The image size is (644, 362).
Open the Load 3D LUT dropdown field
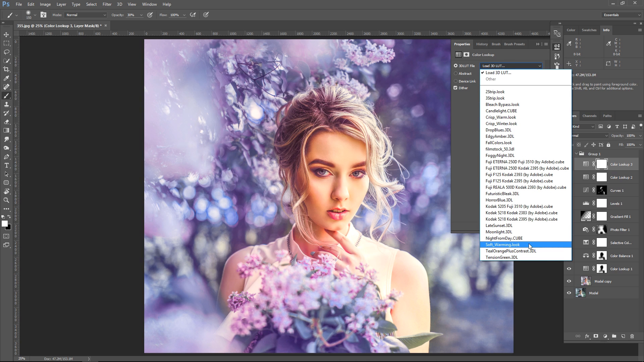[x=511, y=66]
